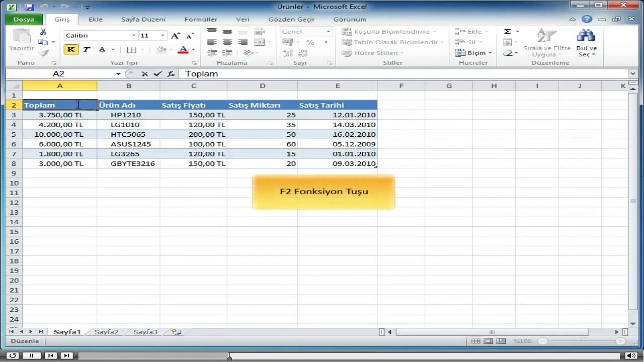The height and width of the screenshot is (362, 644).
Task: Open the Genel number format dropdown
Action: pos(328,32)
